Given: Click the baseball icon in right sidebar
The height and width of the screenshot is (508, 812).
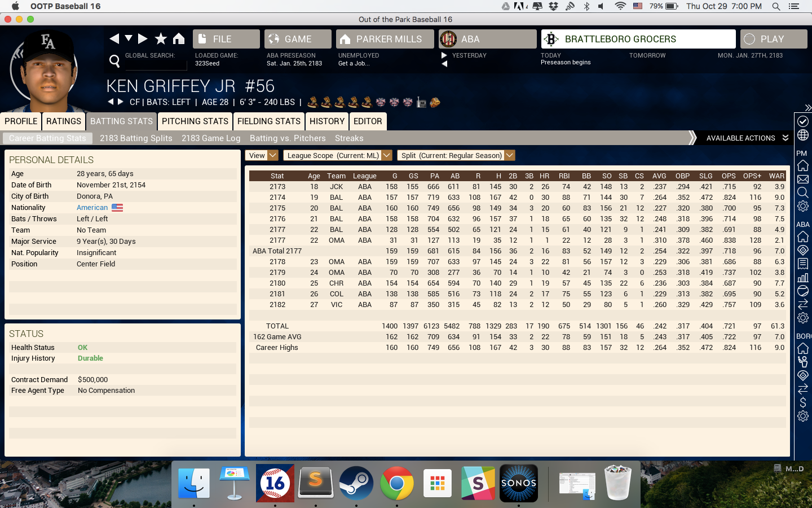Looking at the screenshot, I should 803,291.
